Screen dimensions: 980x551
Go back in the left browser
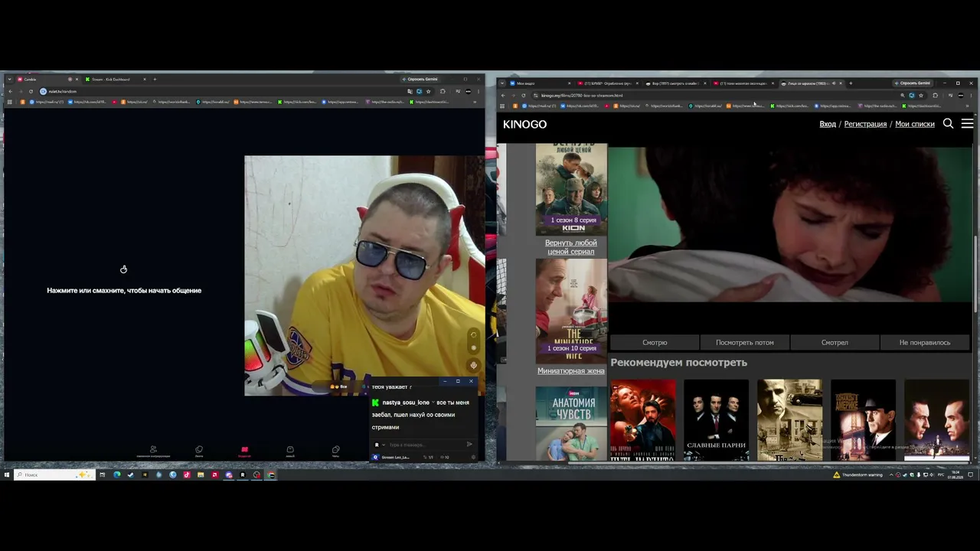(10, 91)
